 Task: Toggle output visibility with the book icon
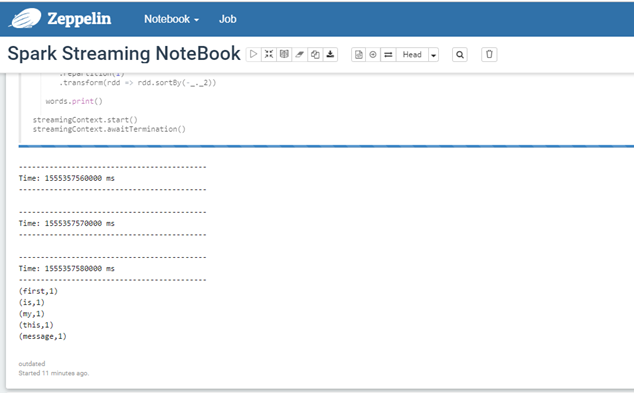[284, 54]
